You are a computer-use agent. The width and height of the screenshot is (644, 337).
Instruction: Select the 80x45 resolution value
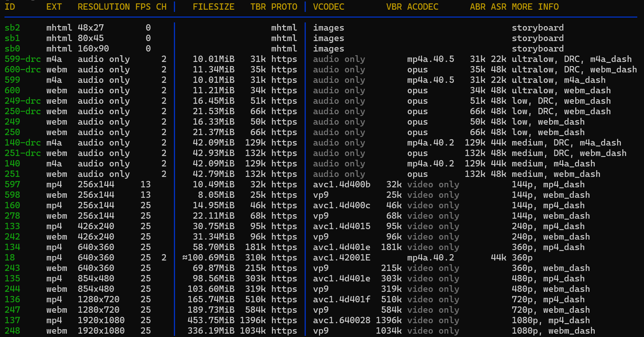(x=91, y=38)
